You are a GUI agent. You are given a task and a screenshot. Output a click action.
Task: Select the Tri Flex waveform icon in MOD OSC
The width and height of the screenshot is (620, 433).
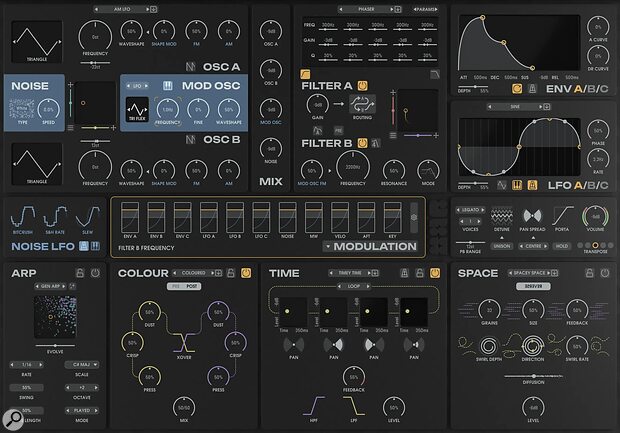coord(137,110)
